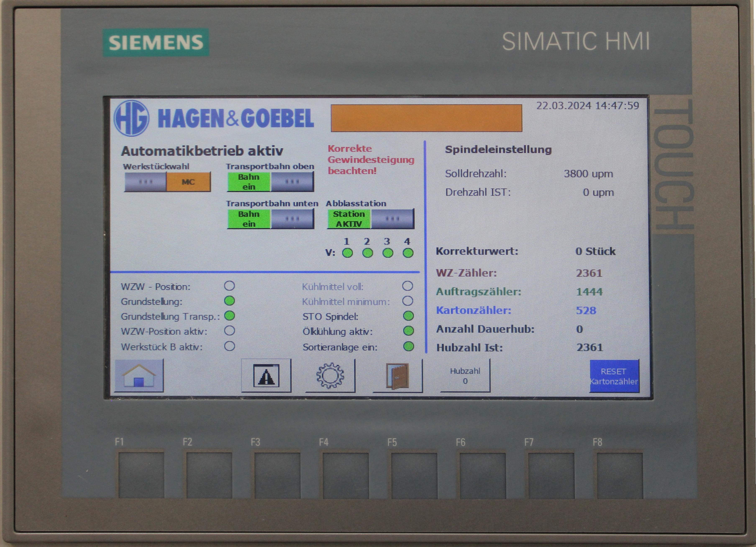Screen dimensions: 756x547
Task: Click the Grundstellung indicator lamp
Action: 229,301
